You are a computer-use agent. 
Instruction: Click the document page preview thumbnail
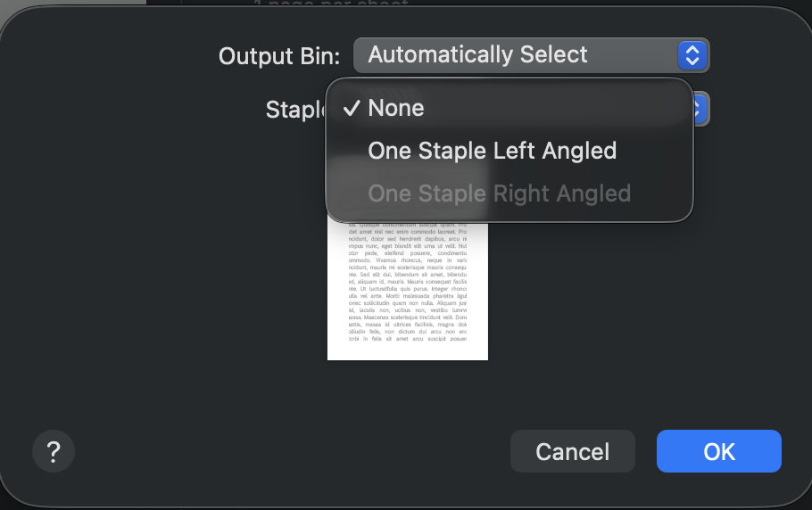click(408, 292)
